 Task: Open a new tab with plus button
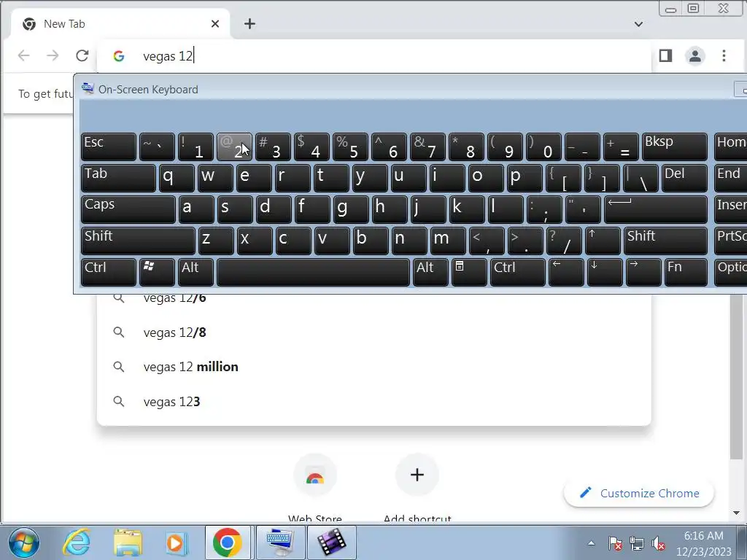pos(249,24)
